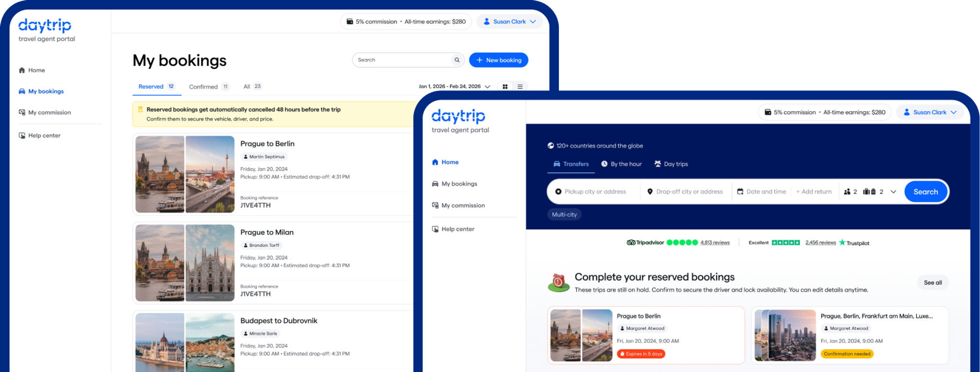Click Add return
The width and height of the screenshot is (980, 372).
pyautogui.click(x=814, y=192)
